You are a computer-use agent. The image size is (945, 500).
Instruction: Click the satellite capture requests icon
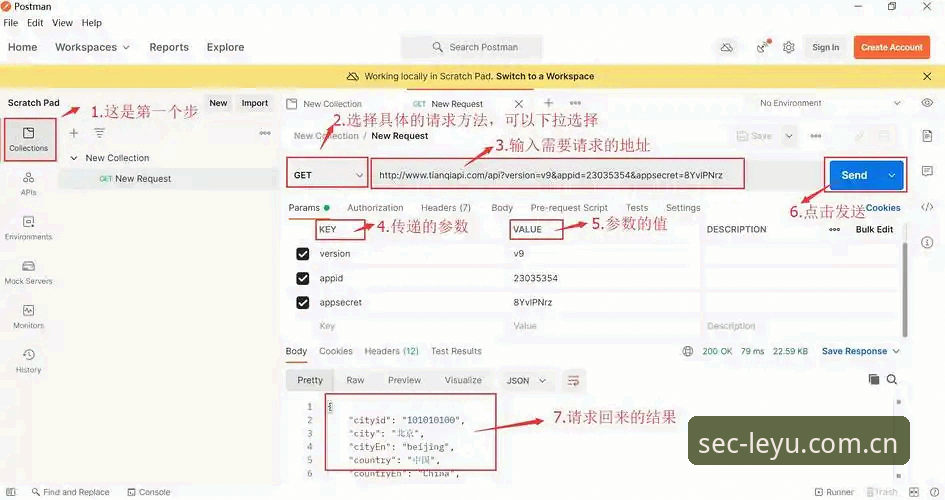click(x=763, y=46)
